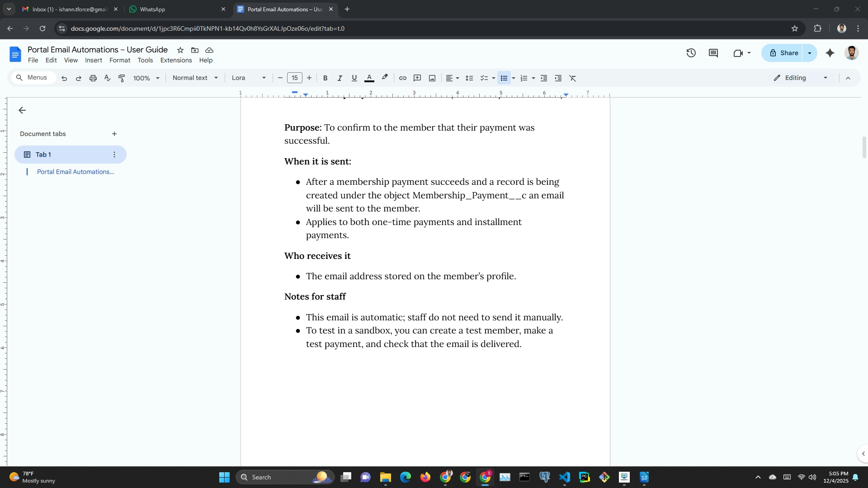Open version history clock icon
This screenshot has width=868, height=488.
pos(691,53)
